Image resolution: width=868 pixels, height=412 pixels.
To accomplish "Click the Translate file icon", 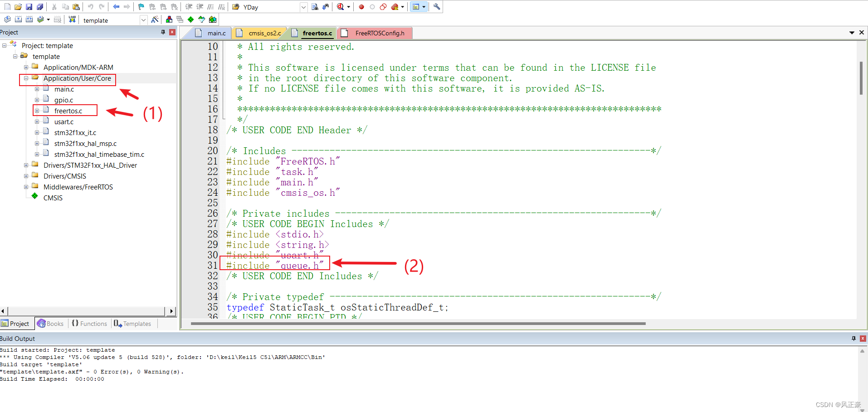I will pyautogui.click(x=7, y=19).
